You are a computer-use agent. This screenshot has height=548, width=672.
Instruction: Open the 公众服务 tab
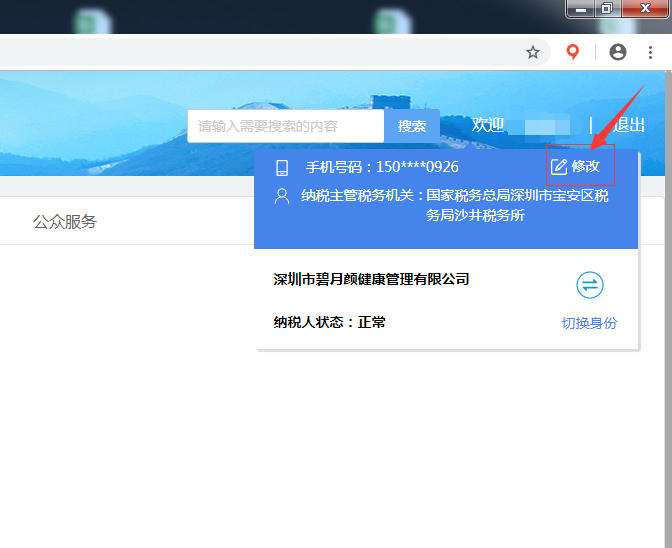coord(65,222)
